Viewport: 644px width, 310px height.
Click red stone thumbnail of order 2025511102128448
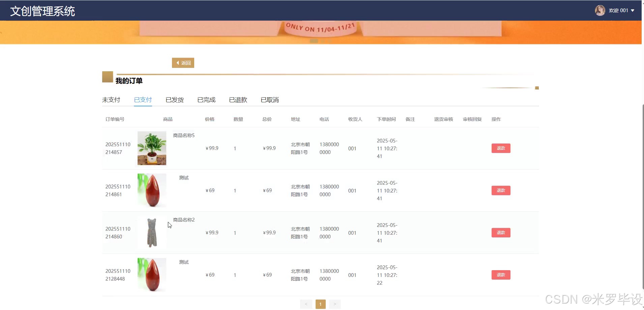pyautogui.click(x=152, y=275)
